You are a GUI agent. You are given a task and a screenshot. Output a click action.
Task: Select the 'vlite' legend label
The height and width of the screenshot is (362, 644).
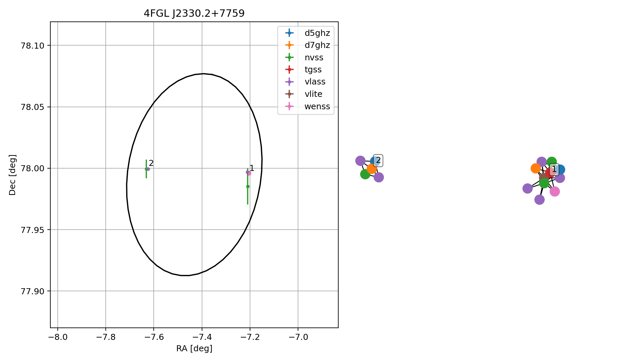(x=313, y=94)
